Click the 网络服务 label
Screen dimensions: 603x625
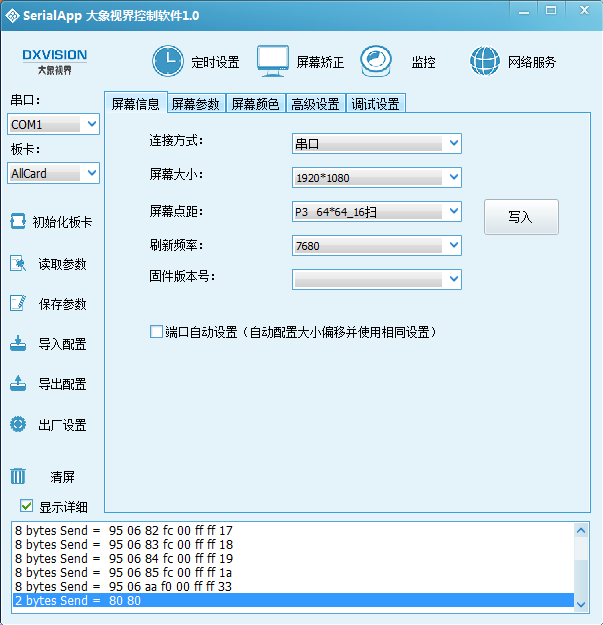pyautogui.click(x=532, y=62)
